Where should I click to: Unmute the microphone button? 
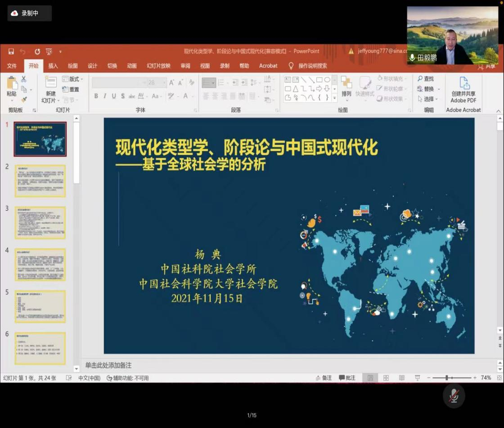pyautogui.click(x=454, y=396)
